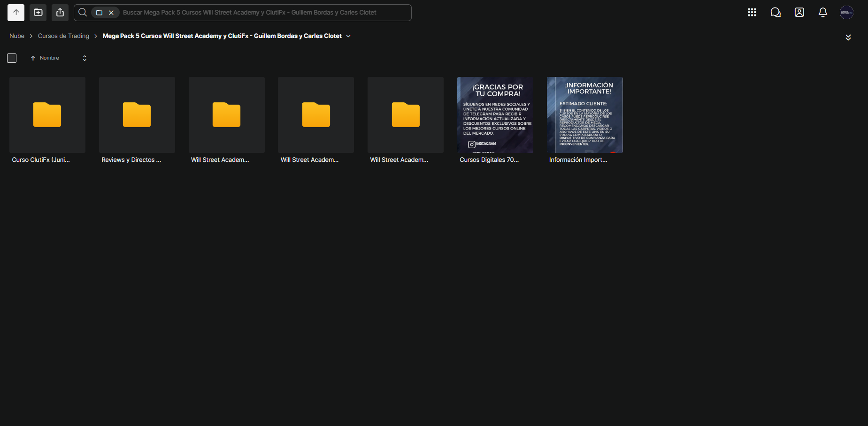Select the ¡Información Importante! image thumbnail
868x426 pixels.
pos(585,115)
